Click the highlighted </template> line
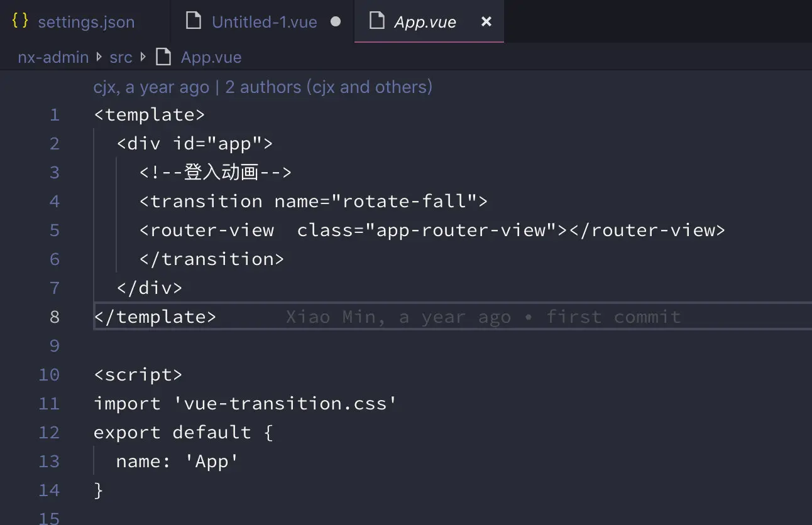Viewport: 812px width, 525px height. [x=155, y=317]
